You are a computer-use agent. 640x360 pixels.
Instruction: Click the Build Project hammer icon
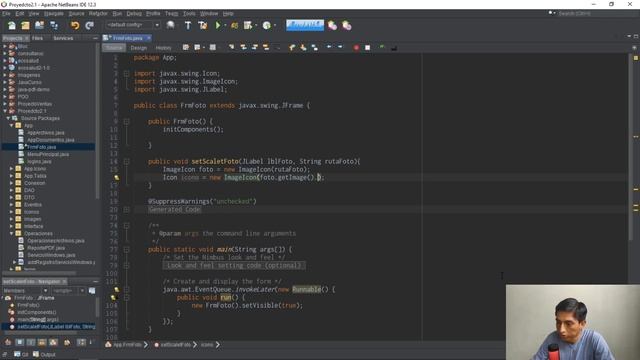point(188,25)
